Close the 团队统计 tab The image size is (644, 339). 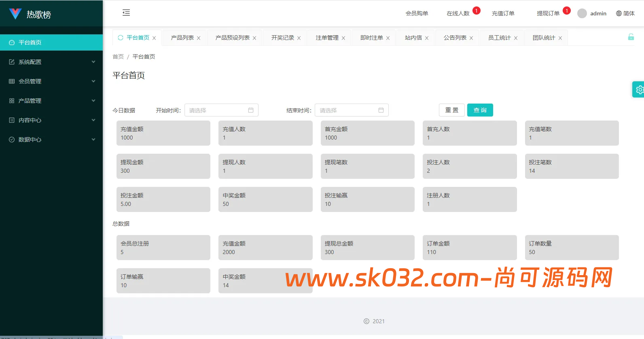click(560, 38)
